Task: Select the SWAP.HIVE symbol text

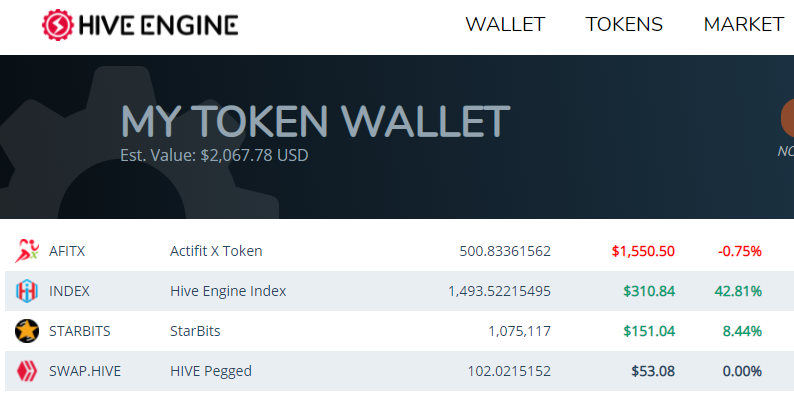Action: pyautogui.click(x=85, y=371)
